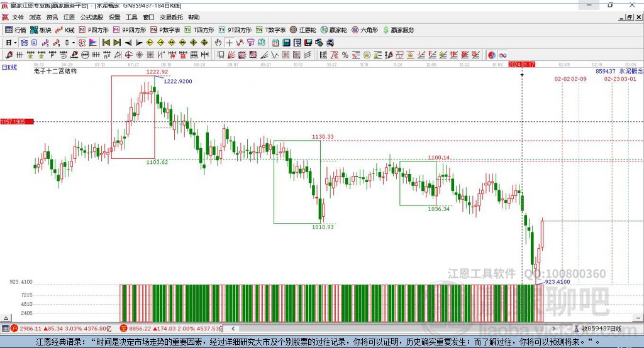Open the 9P四方形 tool

point(130,30)
